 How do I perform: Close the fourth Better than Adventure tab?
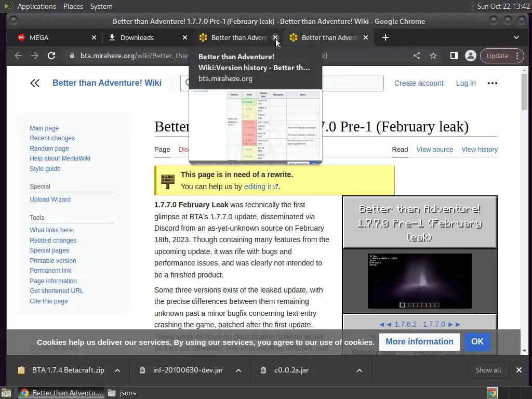(x=366, y=37)
